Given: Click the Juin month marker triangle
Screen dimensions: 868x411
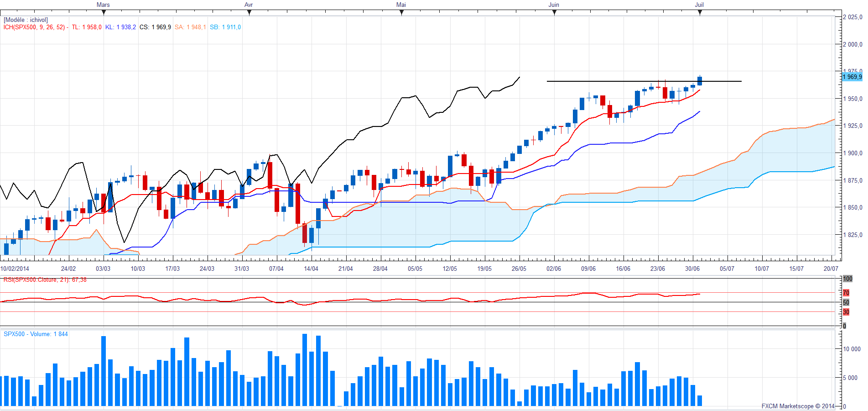Looking at the screenshot, I should click(554, 13).
